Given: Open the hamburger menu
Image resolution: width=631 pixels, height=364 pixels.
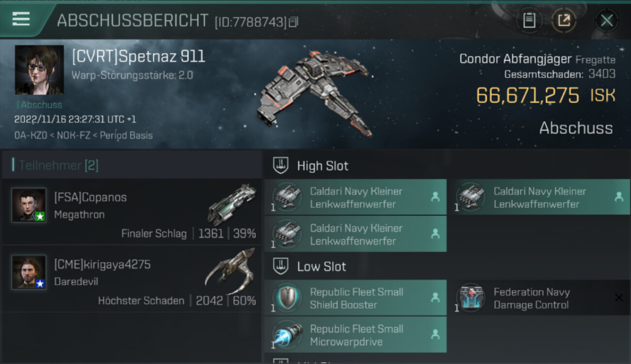Looking at the screenshot, I should (x=21, y=19).
